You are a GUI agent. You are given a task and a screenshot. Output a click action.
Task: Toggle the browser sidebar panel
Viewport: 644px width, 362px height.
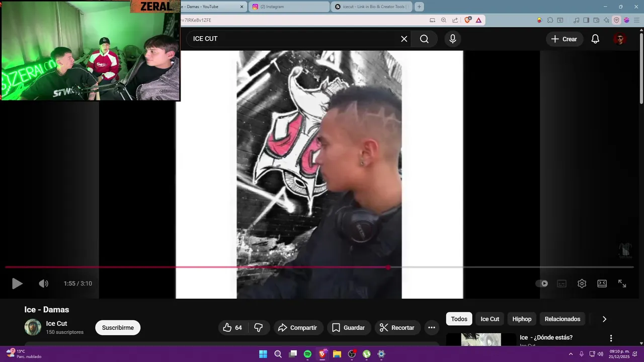click(587, 20)
